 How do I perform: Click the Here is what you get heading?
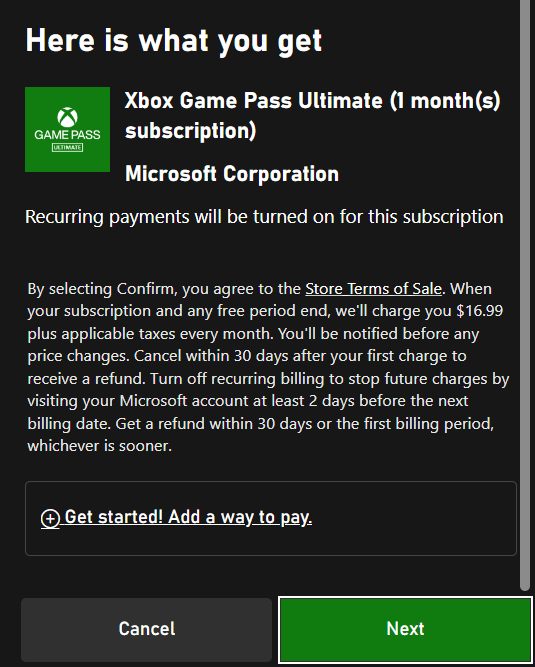point(174,41)
